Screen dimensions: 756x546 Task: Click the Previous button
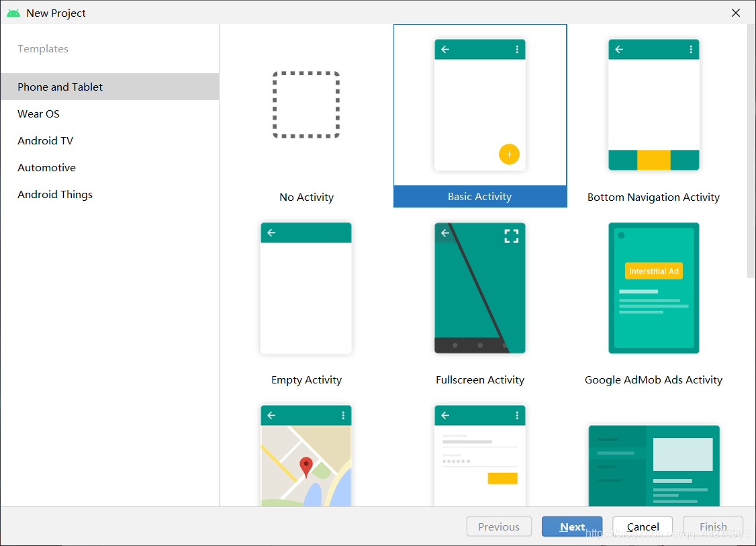tap(499, 527)
